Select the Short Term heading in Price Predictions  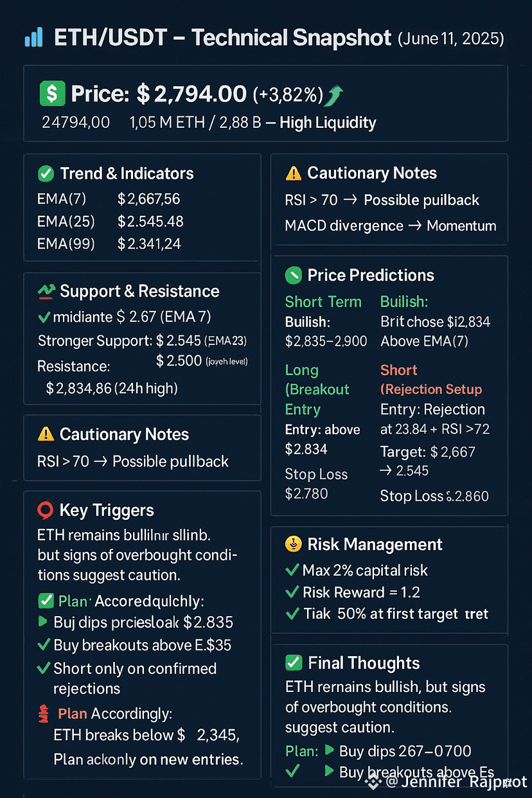[323, 302]
